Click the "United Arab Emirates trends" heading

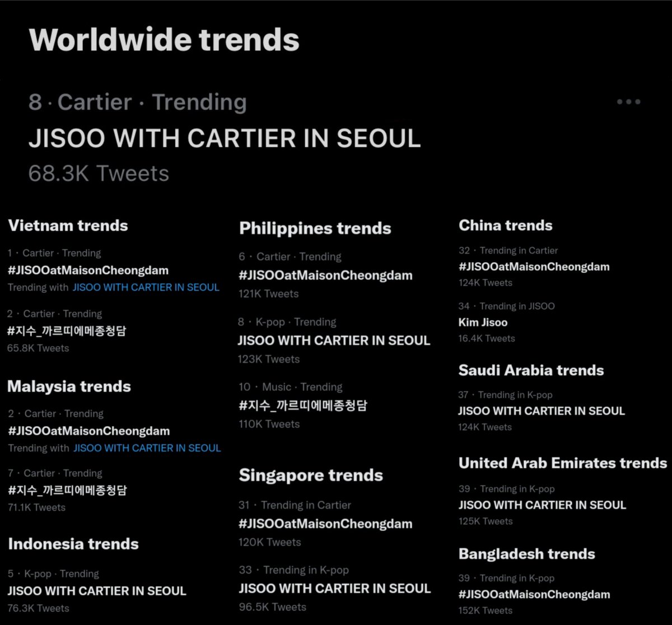[563, 463]
